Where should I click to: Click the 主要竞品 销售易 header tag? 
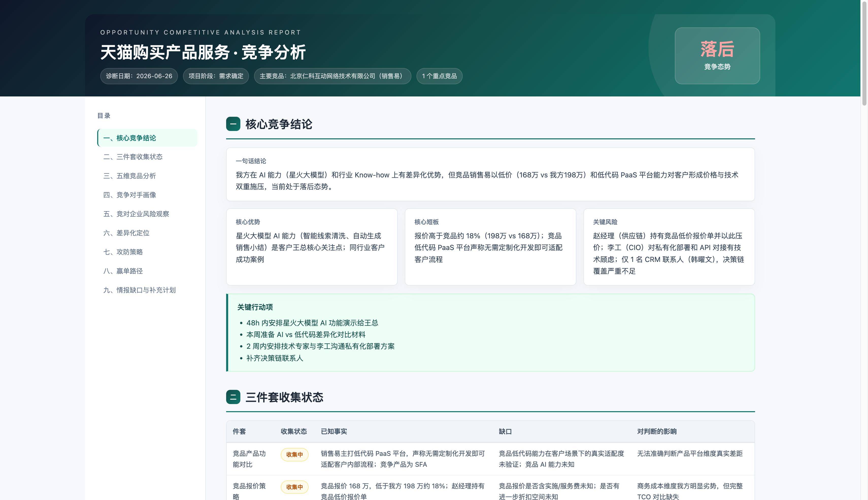(332, 76)
